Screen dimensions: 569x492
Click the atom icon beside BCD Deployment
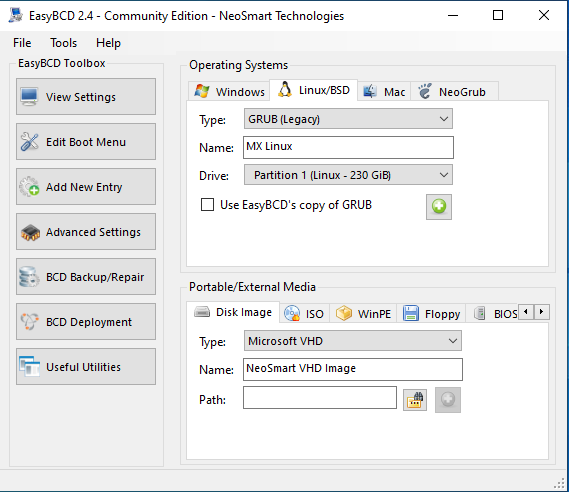pyautogui.click(x=29, y=321)
